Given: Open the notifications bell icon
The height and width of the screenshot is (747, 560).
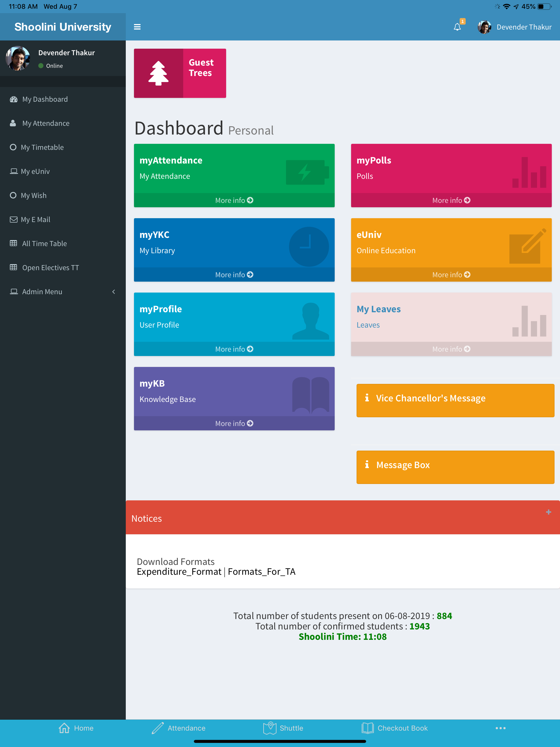Looking at the screenshot, I should (x=457, y=27).
